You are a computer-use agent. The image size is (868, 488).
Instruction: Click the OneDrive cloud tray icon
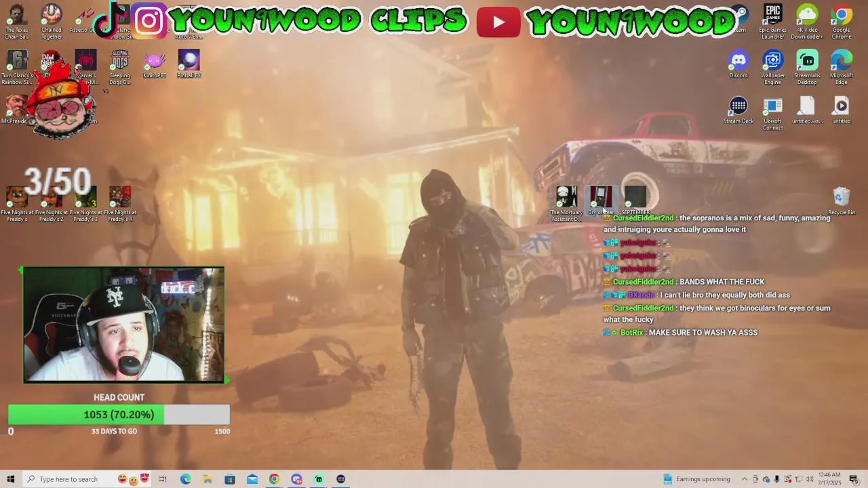coord(766,479)
